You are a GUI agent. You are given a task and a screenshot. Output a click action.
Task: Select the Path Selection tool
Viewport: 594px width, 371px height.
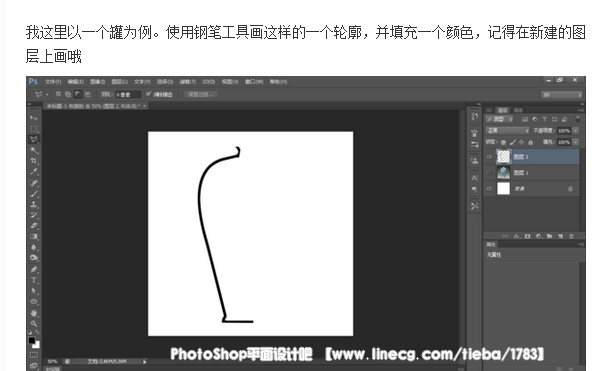click(34, 291)
